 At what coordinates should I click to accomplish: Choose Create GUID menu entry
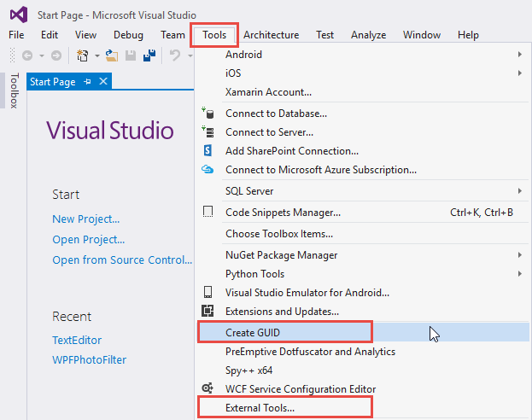click(364, 332)
